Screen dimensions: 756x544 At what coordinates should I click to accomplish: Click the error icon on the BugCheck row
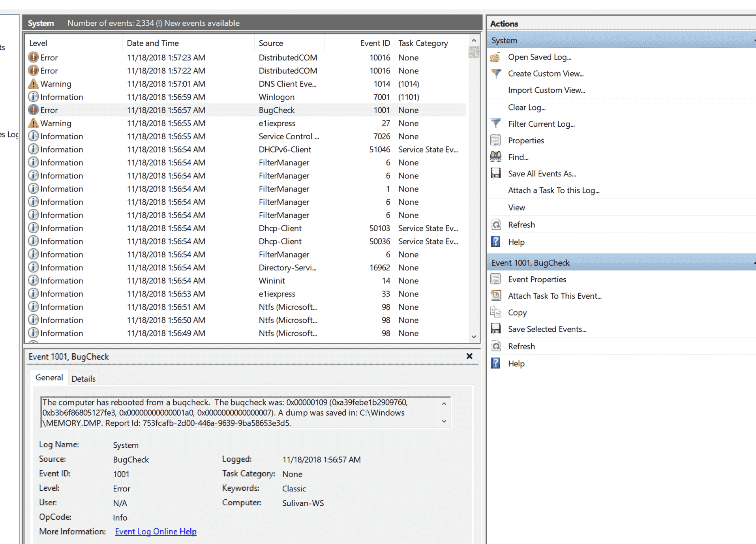[x=34, y=110]
